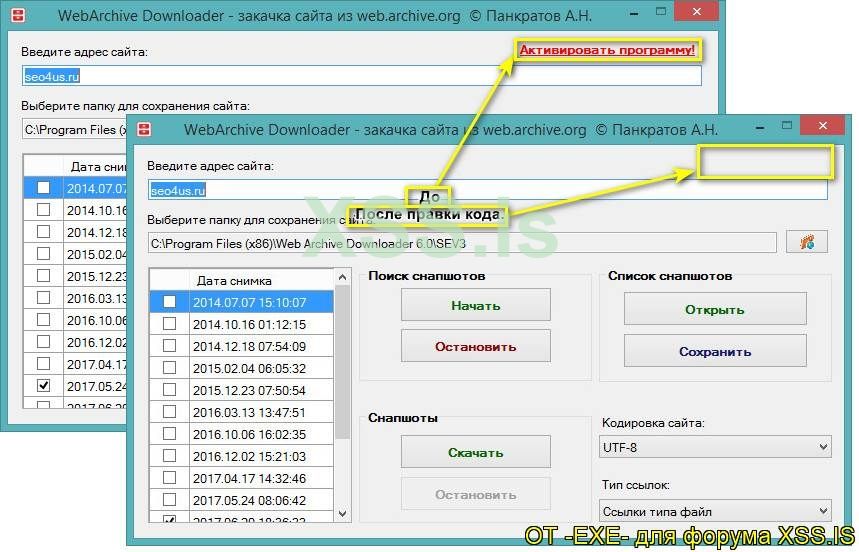This screenshot has width=859, height=552.
Task: Click Начать in Поиск снапшотов
Action: (476, 305)
